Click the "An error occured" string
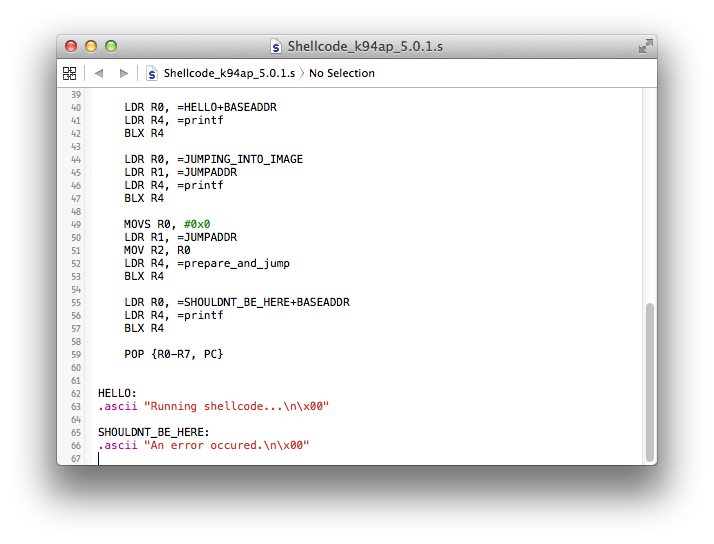 (226, 445)
